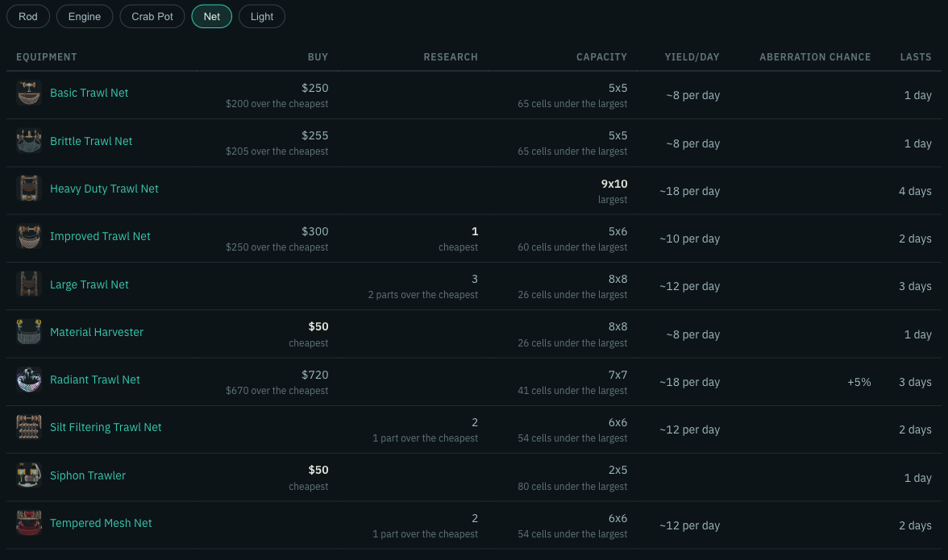948x560 pixels.
Task: Sort by the Yield/Day column header
Action: 692,56
